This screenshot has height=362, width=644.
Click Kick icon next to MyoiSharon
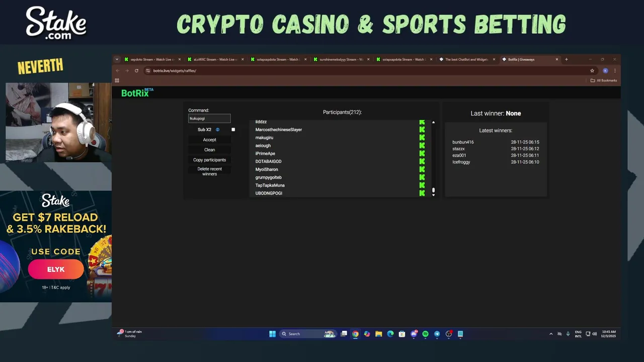coord(422,169)
